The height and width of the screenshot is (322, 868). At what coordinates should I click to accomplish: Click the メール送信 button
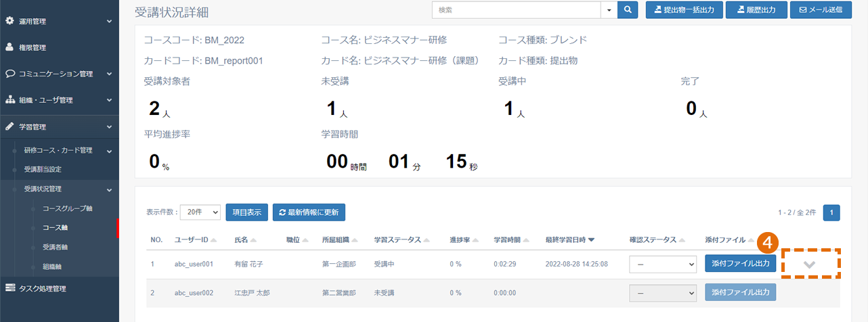pos(821,10)
